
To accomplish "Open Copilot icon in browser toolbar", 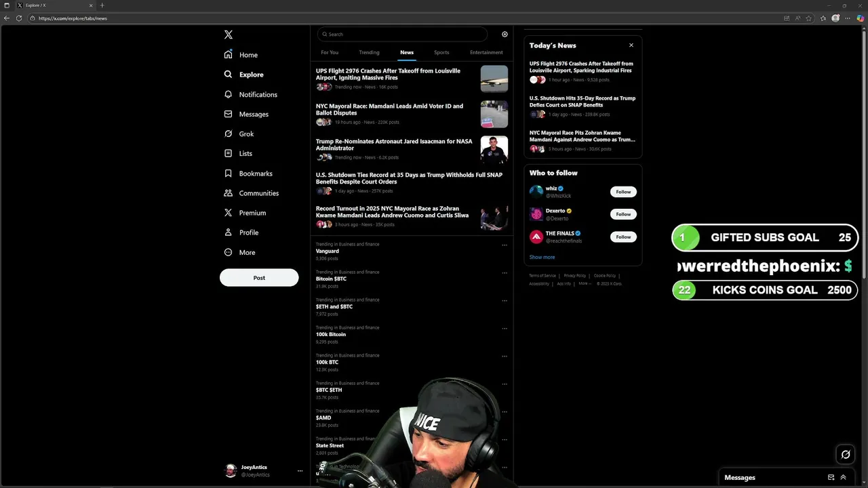I will (x=861, y=18).
